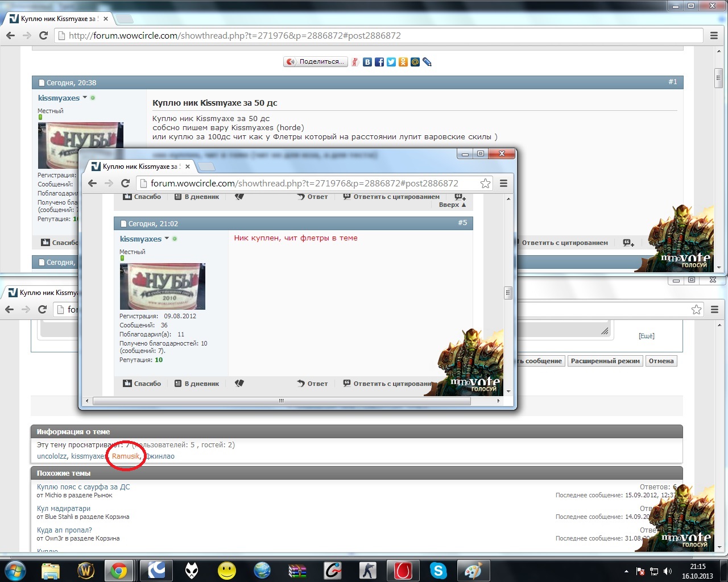
Task: Click the LiveJournal pencil share icon
Action: tap(427, 62)
